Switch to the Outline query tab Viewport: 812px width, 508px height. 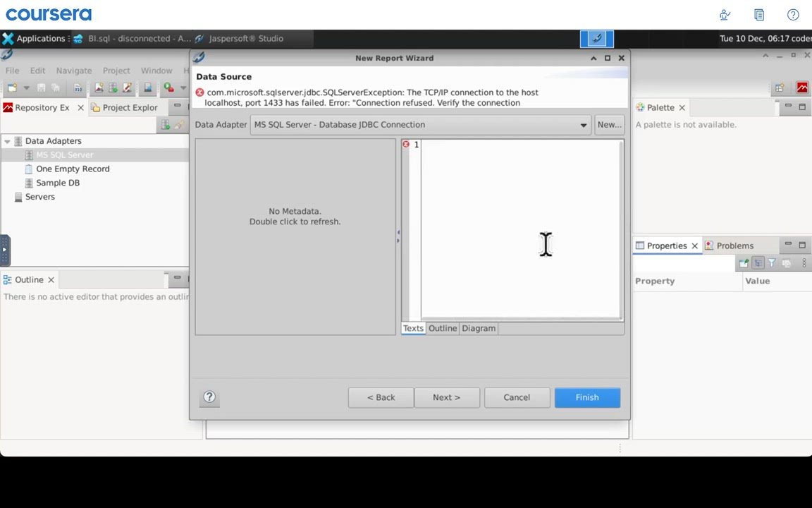click(443, 328)
